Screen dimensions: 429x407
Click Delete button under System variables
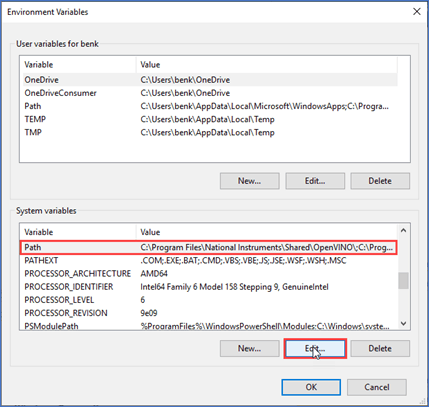380,349
